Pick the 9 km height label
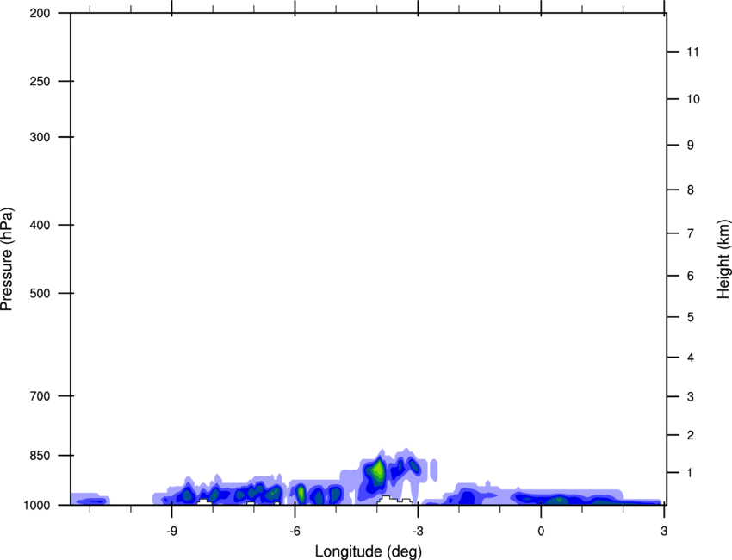Viewport: 732px width, 560px height. (x=690, y=146)
